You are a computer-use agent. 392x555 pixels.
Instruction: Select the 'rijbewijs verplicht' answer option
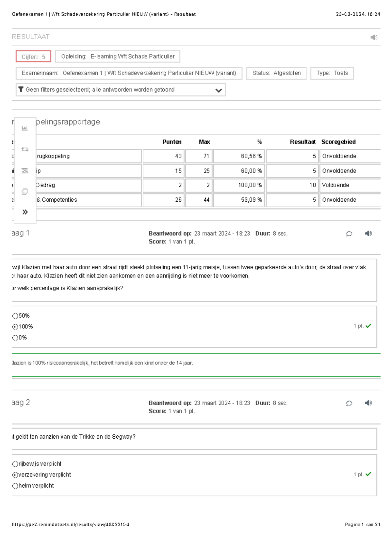pyautogui.click(x=15, y=463)
